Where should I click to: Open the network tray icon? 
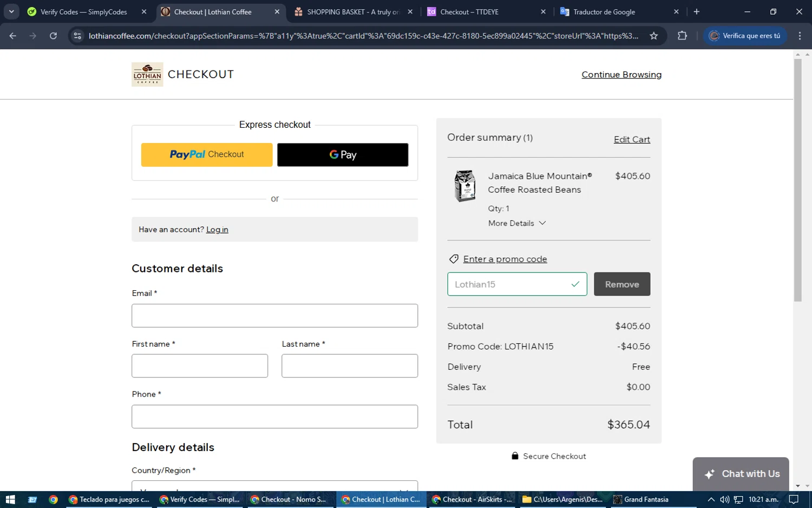coord(738,499)
